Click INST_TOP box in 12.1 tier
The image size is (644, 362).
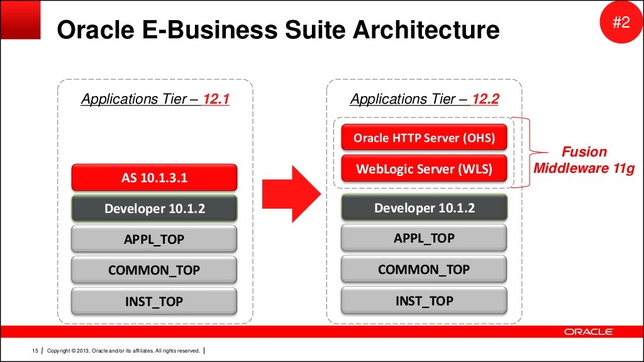pyautogui.click(x=154, y=301)
